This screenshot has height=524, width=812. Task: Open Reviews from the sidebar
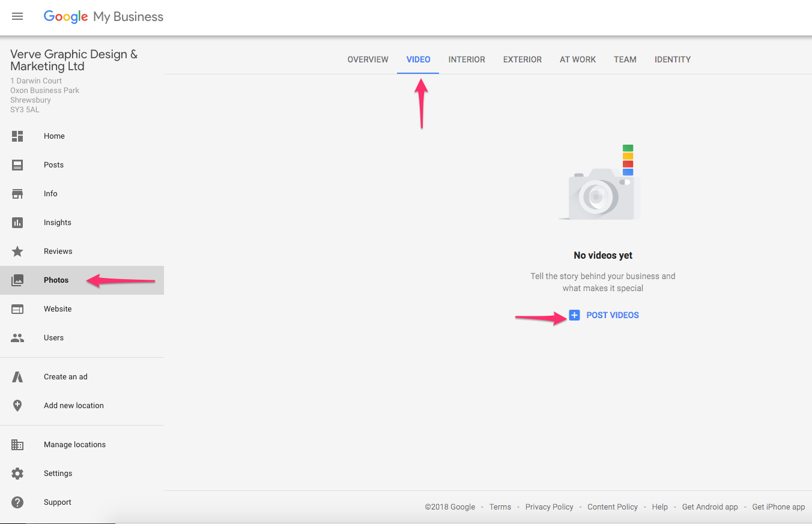tap(58, 251)
